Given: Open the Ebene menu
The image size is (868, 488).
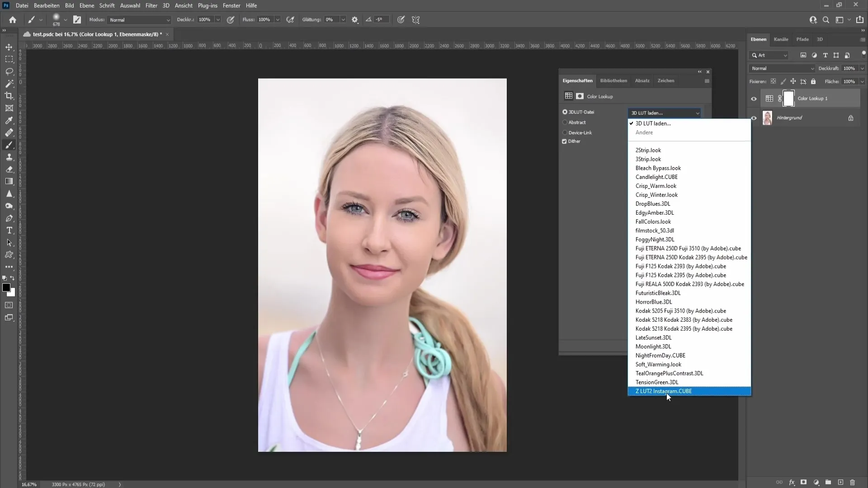Looking at the screenshot, I should click(x=87, y=5).
